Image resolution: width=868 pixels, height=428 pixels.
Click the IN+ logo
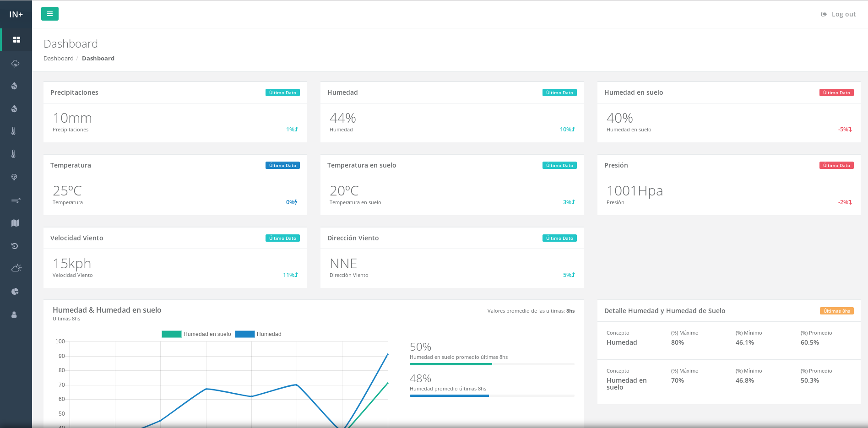(x=16, y=15)
